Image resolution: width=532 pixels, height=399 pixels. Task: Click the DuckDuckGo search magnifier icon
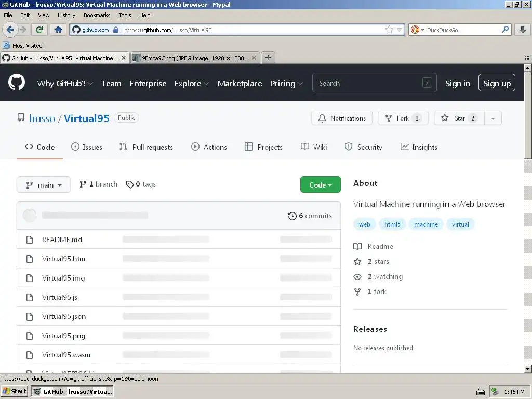coord(505,30)
